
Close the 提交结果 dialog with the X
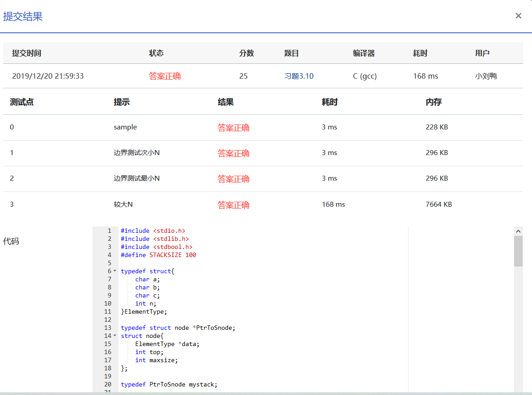(x=518, y=16)
